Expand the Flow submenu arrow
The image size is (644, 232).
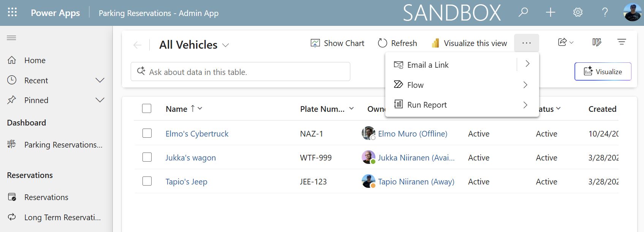click(x=525, y=85)
